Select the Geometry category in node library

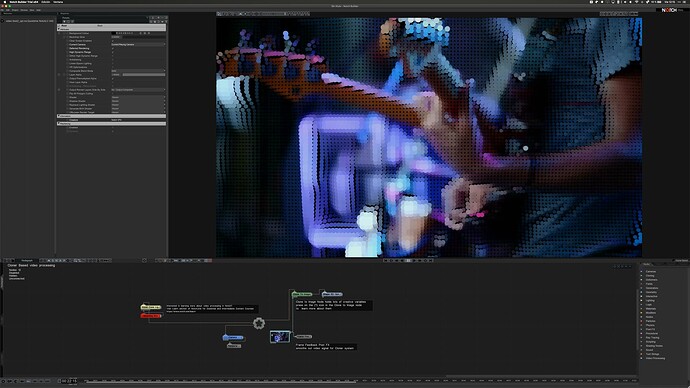click(651, 292)
